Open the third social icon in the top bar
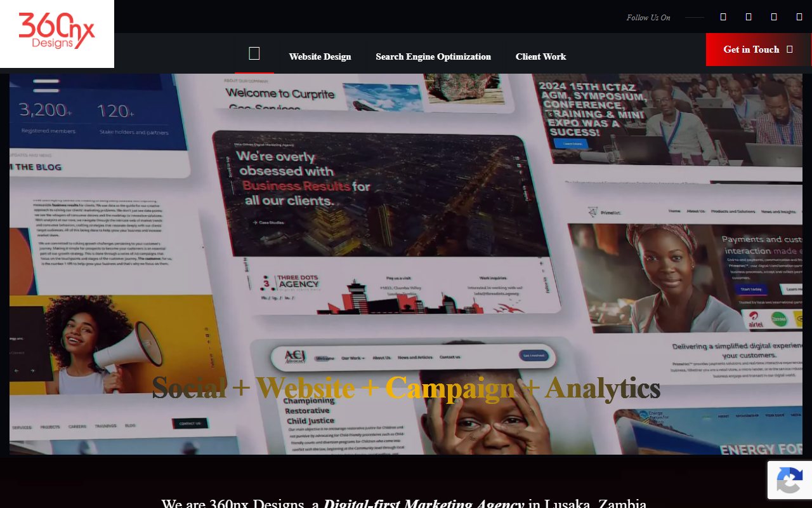Screen dimensions: 812x508 click(774, 17)
